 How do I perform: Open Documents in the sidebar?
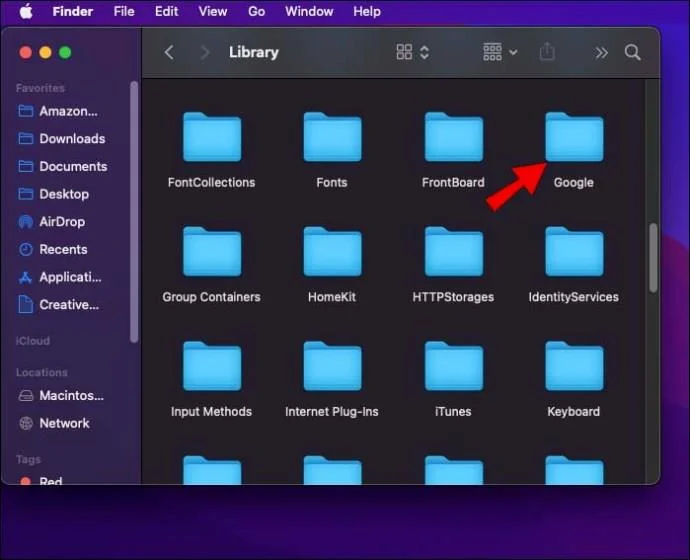62,166
